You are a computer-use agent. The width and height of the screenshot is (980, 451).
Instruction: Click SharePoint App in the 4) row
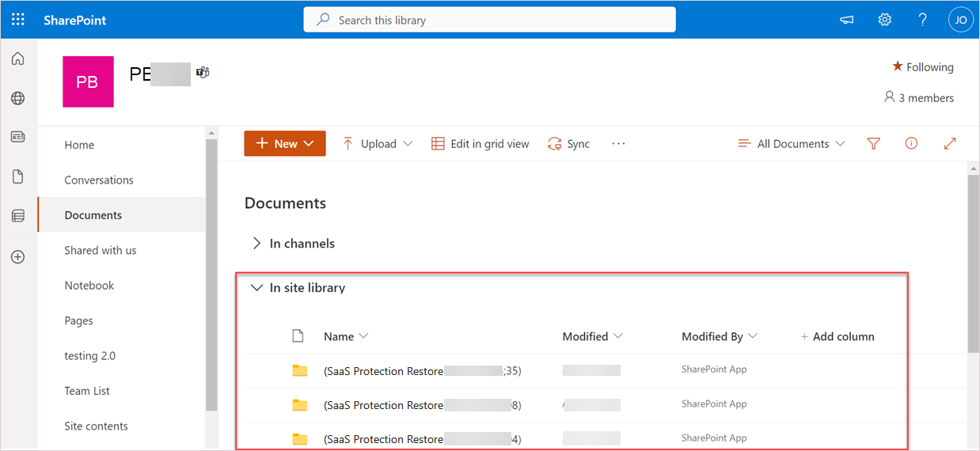point(714,438)
